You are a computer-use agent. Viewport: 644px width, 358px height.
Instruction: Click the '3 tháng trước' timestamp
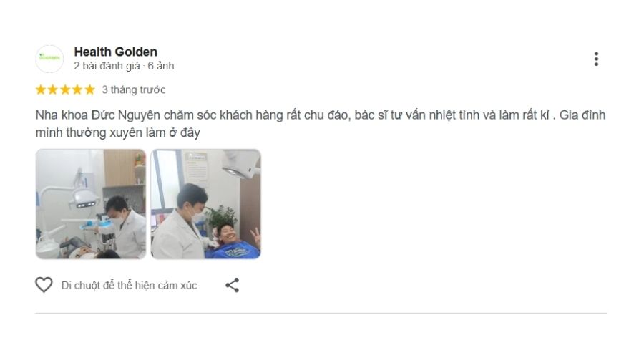coord(134,89)
